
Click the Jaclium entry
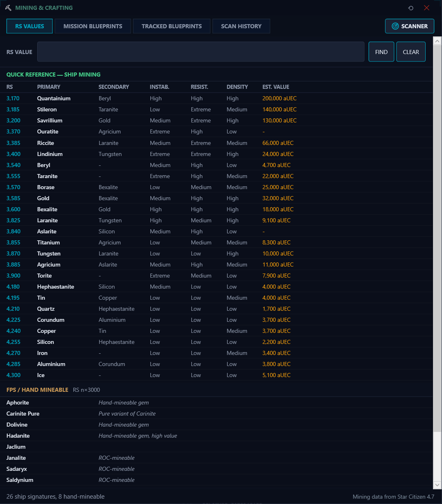[x=16, y=447]
